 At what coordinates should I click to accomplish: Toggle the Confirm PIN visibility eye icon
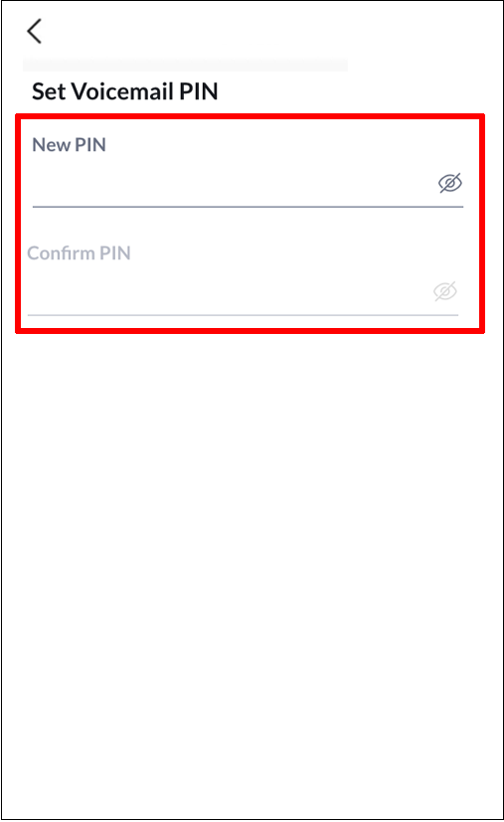445,291
